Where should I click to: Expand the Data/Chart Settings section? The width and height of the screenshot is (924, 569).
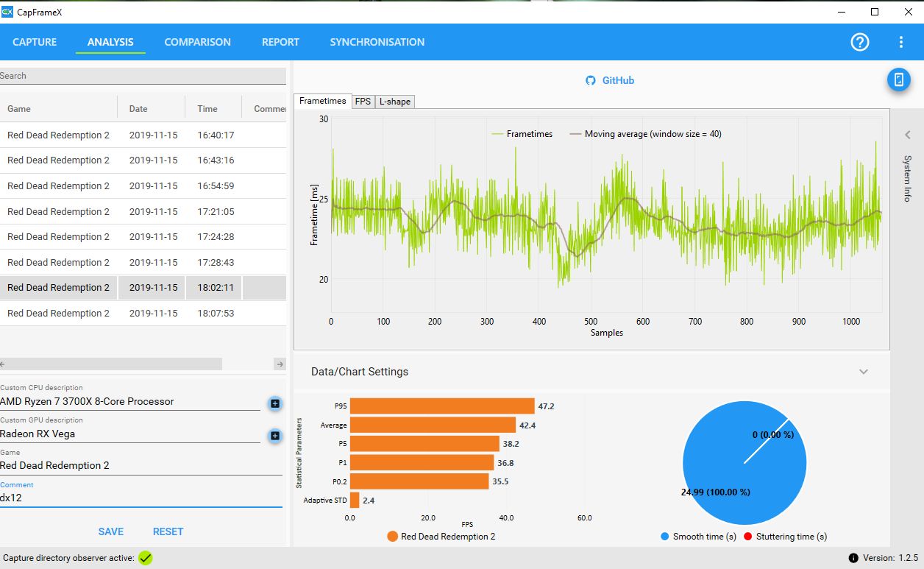(x=864, y=372)
